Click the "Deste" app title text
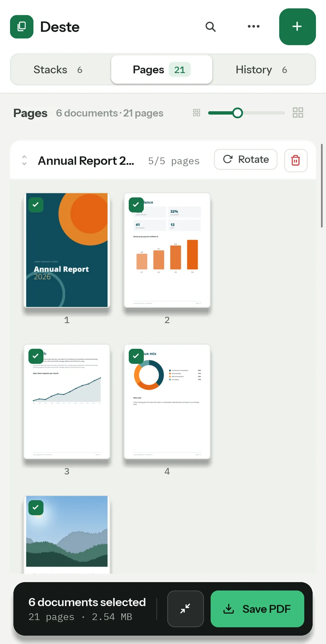The image size is (326, 644). [60, 27]
